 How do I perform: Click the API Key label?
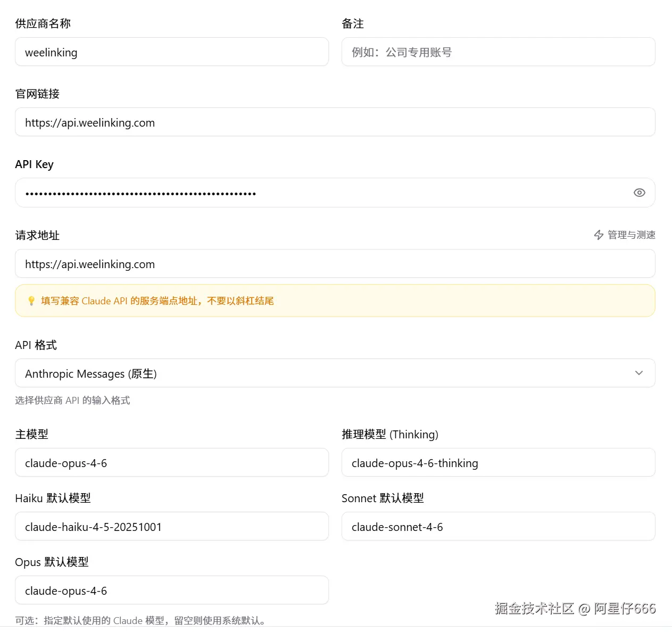34,164
